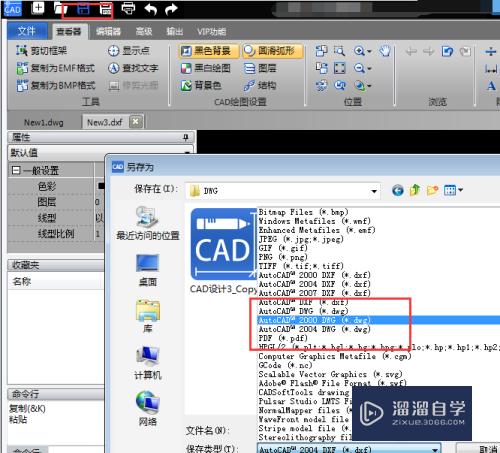Screen dimensions: 500x453
Task: Open 保存类型 combo box
Action: point(349,449)
